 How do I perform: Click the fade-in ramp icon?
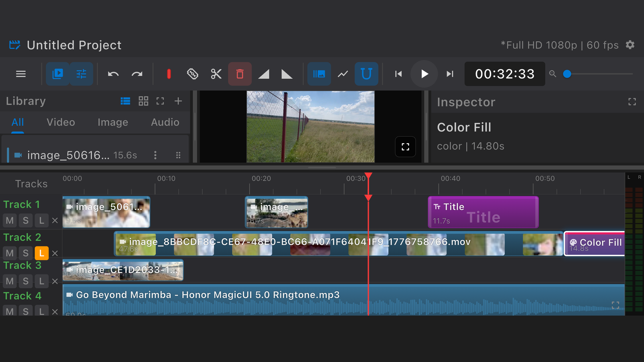[x=264, y=74]
